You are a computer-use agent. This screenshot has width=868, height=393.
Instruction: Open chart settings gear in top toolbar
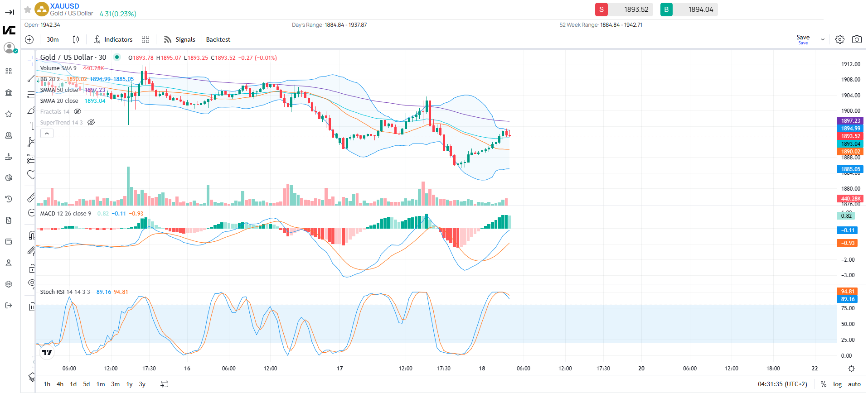pos(839,39)
